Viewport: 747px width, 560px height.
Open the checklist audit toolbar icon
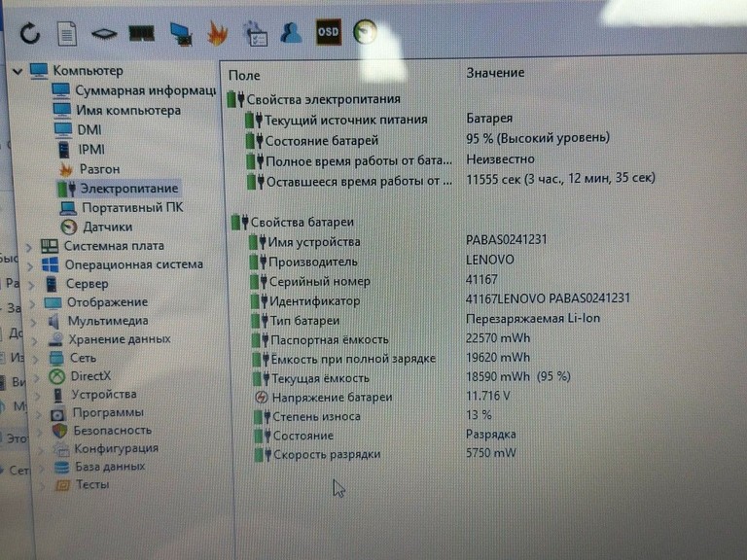pos(256,34)
